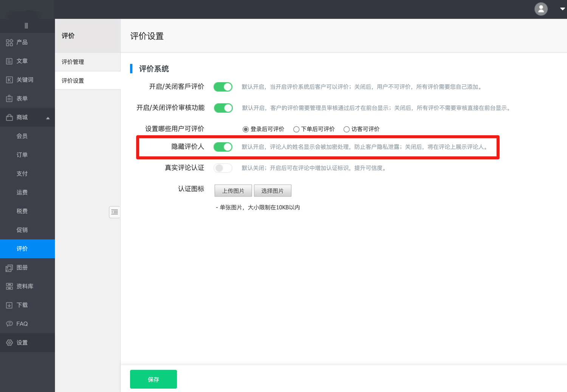Disable the 评价审核功能 toggle
Image resolution: width=567 pixels, height=392 pixels.
(223, 108)
